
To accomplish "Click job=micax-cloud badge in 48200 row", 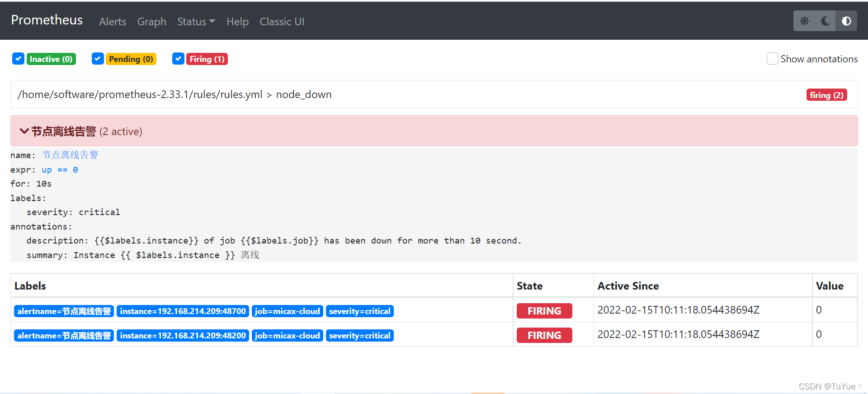I will point(288,335).
